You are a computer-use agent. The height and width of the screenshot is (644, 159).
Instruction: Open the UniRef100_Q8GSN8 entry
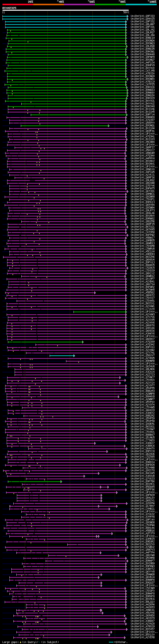pyautogui.click(x=143, y=183)
